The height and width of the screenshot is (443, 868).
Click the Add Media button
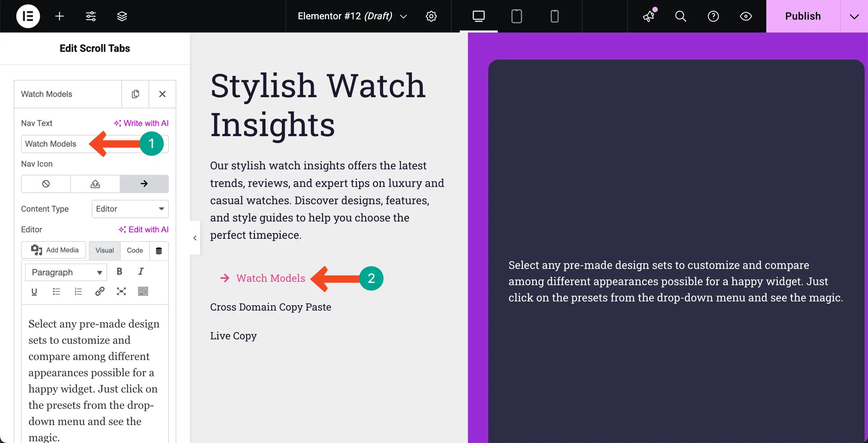(x=54, y=250)
